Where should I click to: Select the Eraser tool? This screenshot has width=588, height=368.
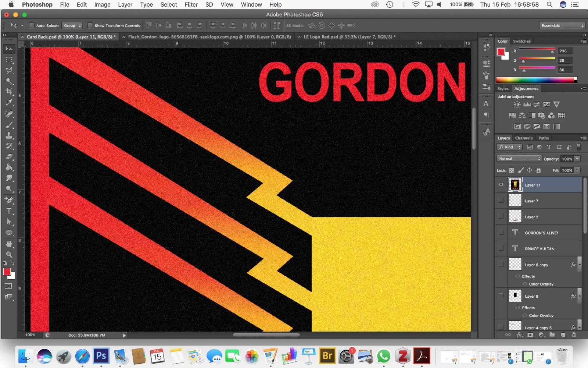tap(9, 157)
